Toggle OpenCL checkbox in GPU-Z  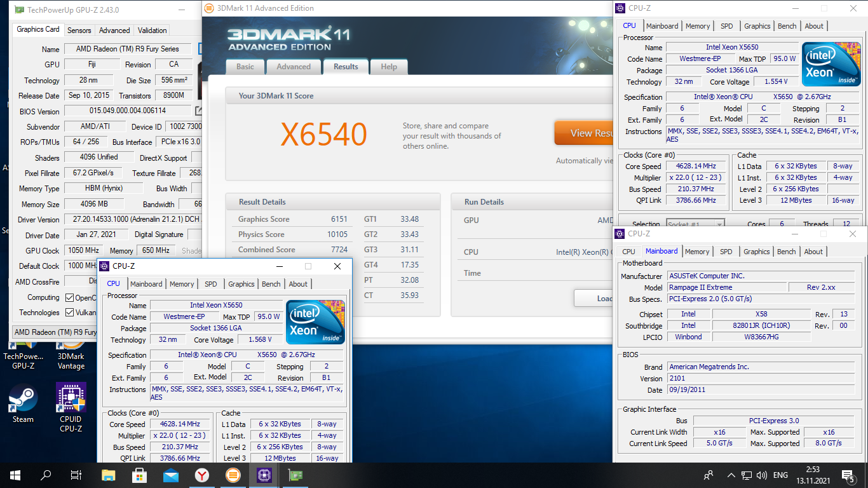pyautogui.click(x=70, y=297)
